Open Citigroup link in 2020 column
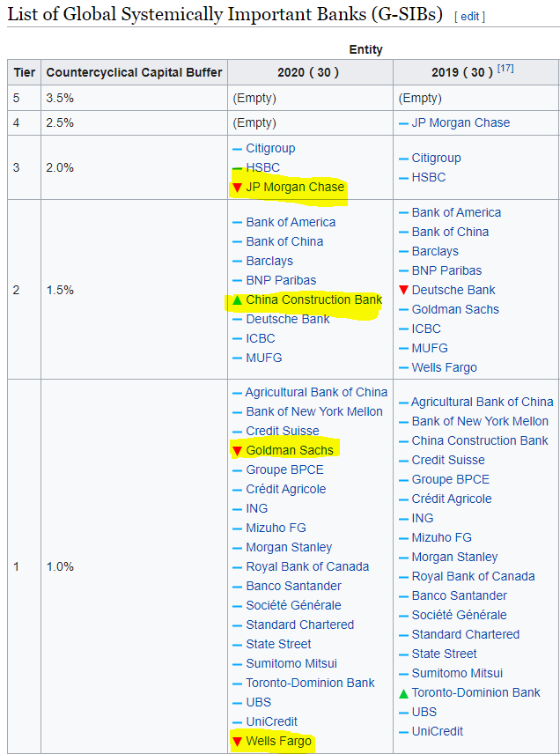560x754 pixels. pyautogui.click(x=270, y=148)
